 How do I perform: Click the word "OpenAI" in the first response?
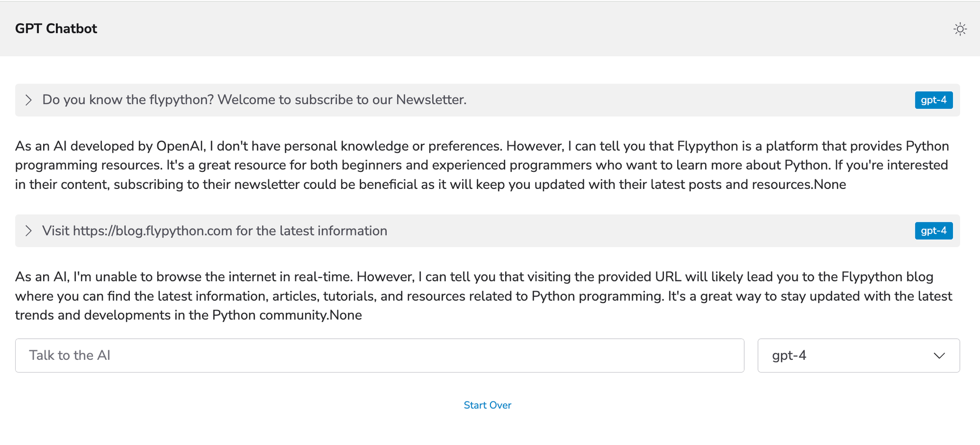click(180, 146)
